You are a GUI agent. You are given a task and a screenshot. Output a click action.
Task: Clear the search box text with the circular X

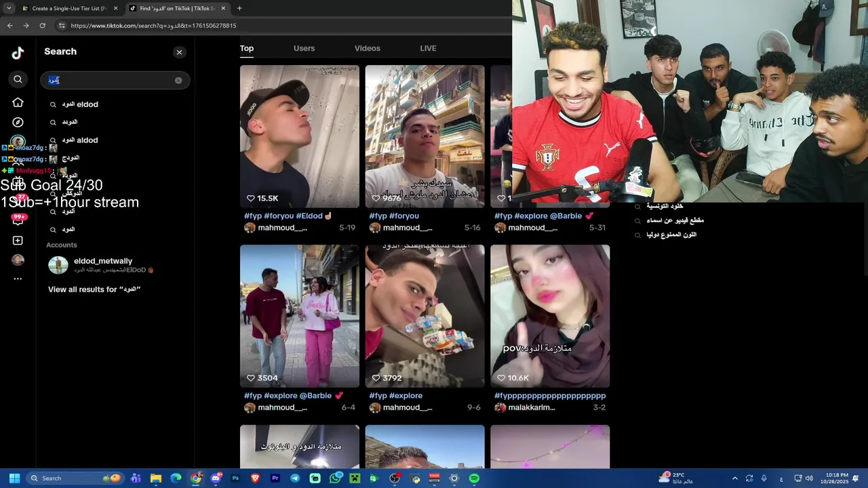[x=178, y=80]
